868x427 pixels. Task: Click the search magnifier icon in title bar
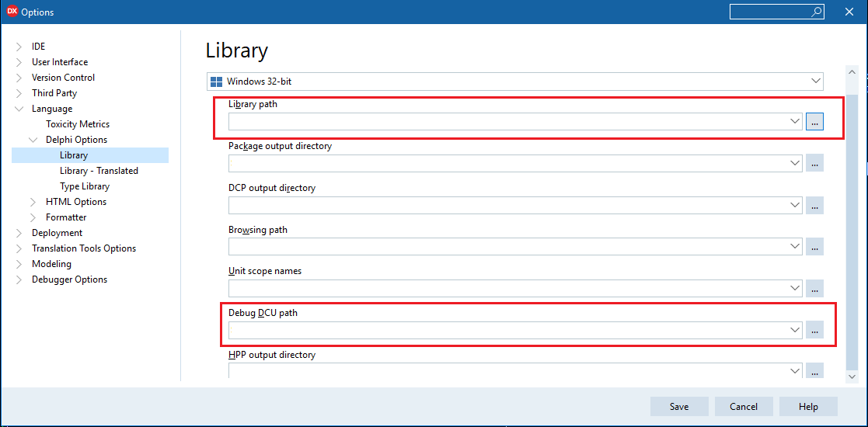817,12
